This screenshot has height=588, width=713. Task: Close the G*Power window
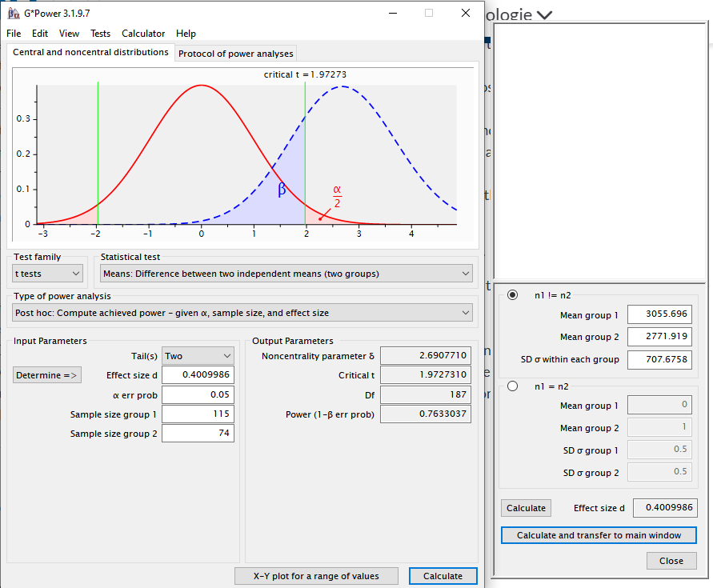point(466,14)
